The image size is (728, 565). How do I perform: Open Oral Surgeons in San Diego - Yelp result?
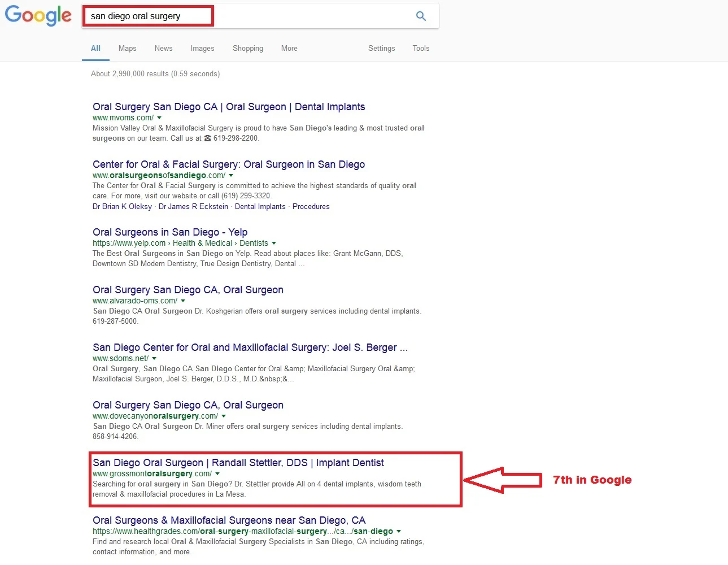(x=170, y=232)
